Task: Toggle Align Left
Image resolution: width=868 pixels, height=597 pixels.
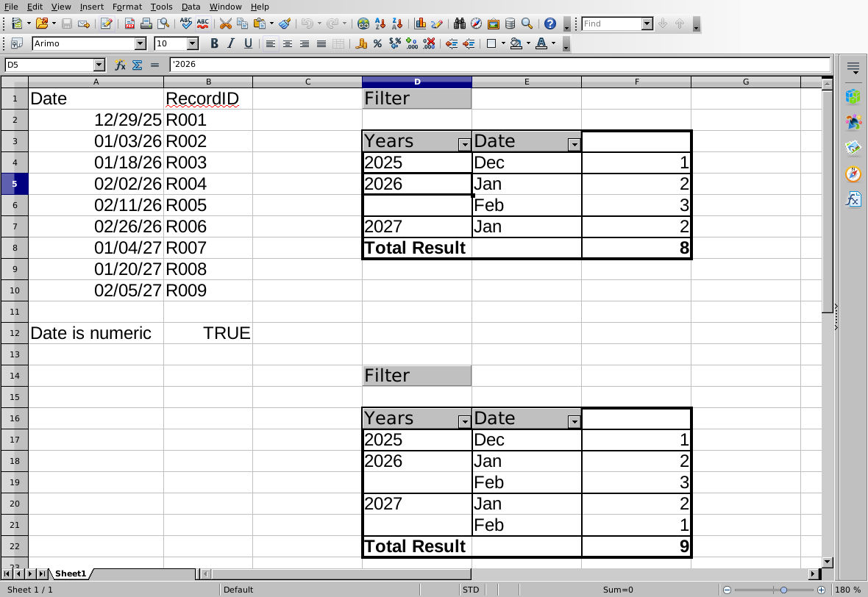Action: pos(270,43)
